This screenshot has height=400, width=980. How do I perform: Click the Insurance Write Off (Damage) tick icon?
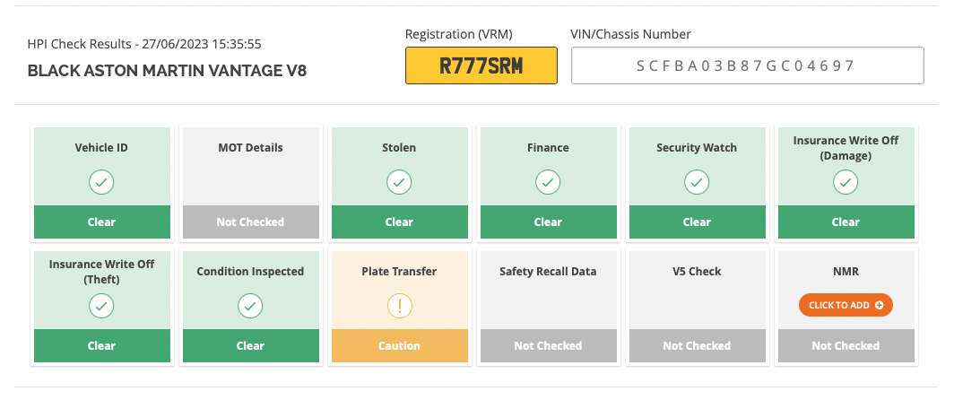click(x=845, y=182)
